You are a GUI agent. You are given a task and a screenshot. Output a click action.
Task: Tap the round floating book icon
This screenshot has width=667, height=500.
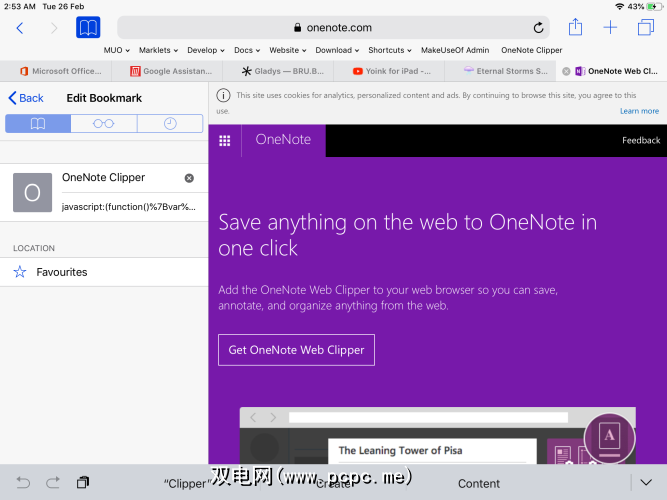pos(609,438)
